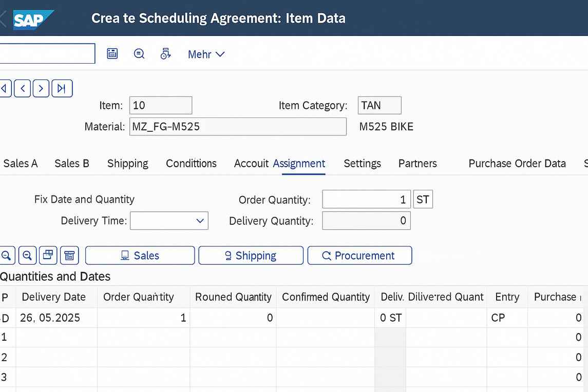Click the Delivery Date column header
Viewport: 588px width, 392px height.
(x=56, y=297)
